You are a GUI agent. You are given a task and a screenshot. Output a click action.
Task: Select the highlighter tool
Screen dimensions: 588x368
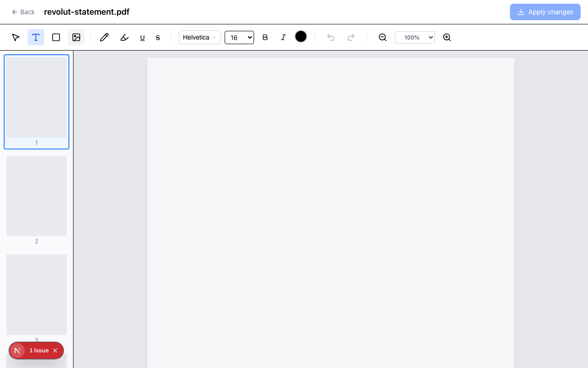click(124, 37)
